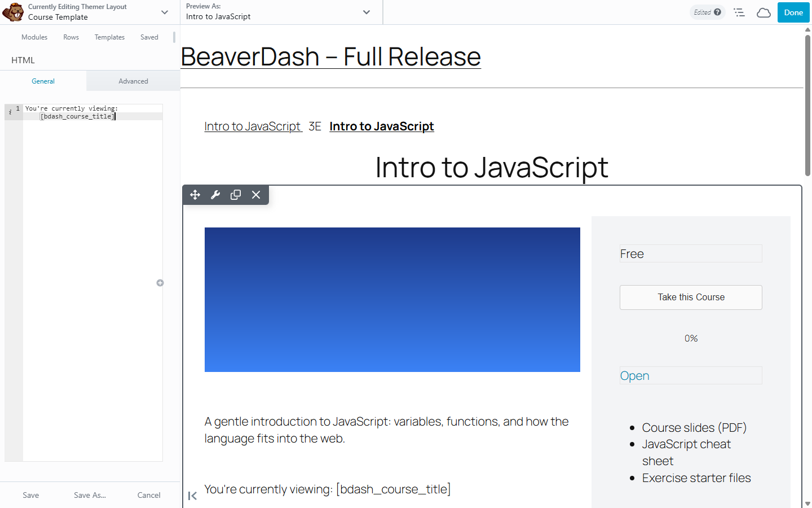
Task: Click the info marker in editor gutter
Action: (x=10, y=112)
